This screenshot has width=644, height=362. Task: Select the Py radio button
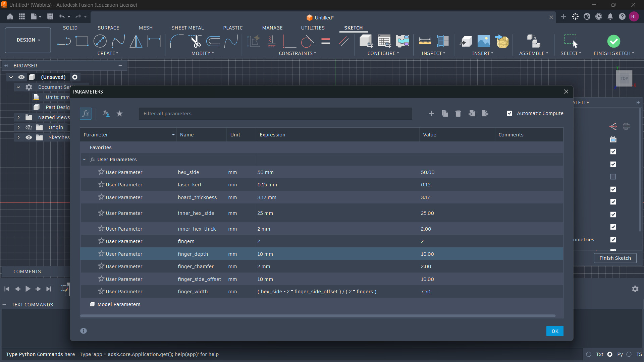[x=610, y=354]
